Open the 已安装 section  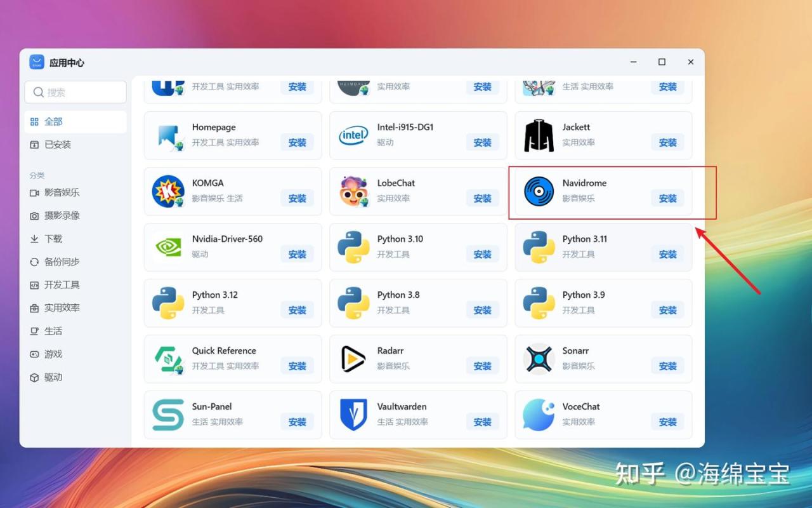point(75,144)
